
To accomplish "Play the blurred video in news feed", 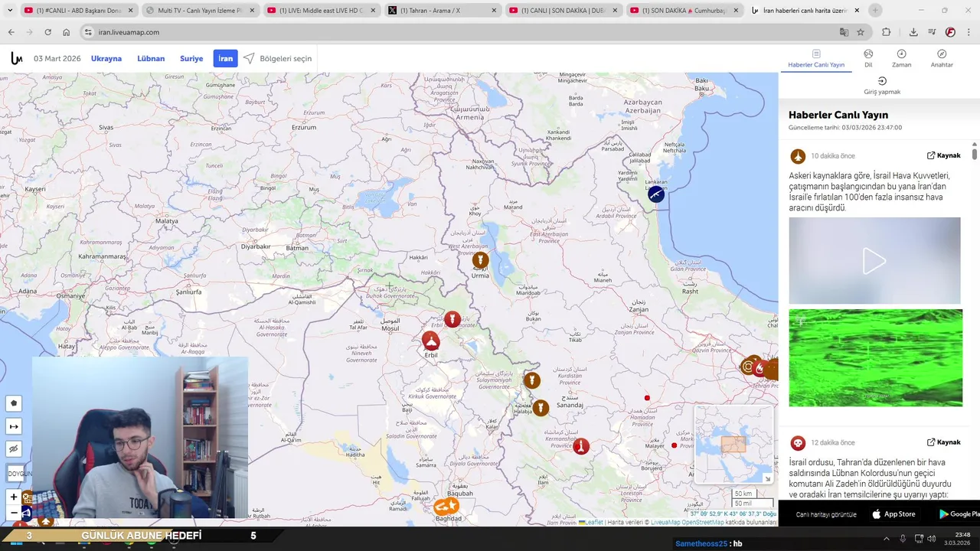I will click(x=874, y=261).
